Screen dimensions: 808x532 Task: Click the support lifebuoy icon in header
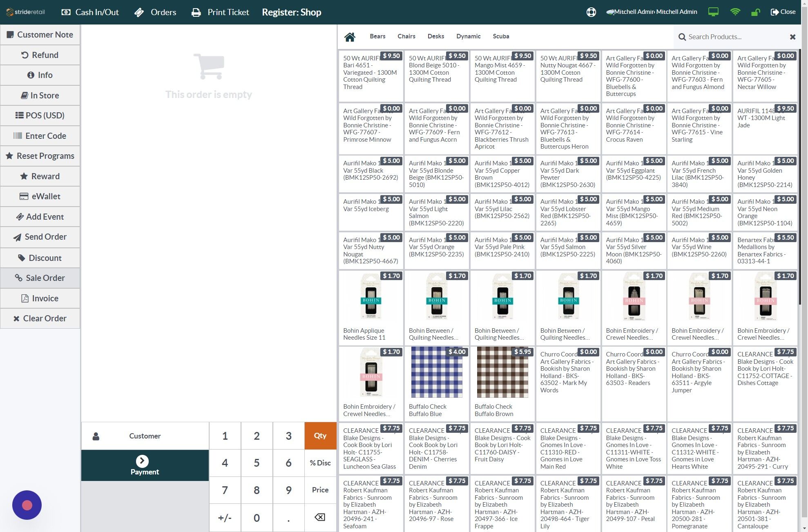591,12
